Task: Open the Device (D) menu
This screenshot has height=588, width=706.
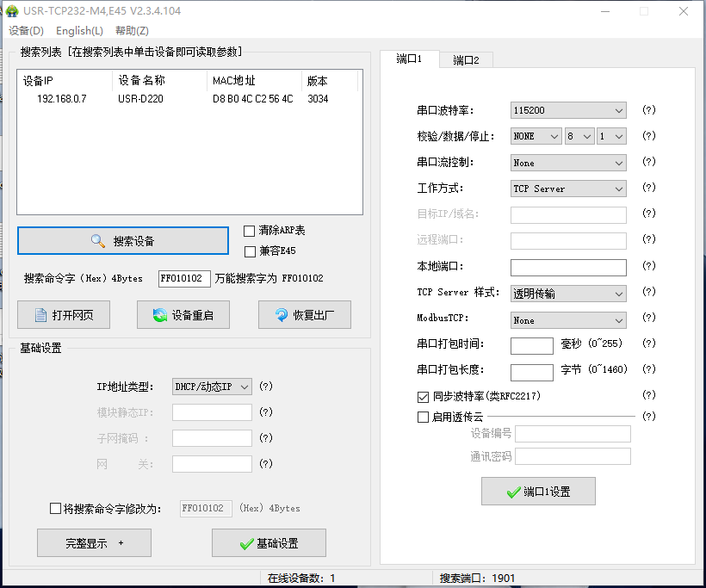Action: [26, 31]
